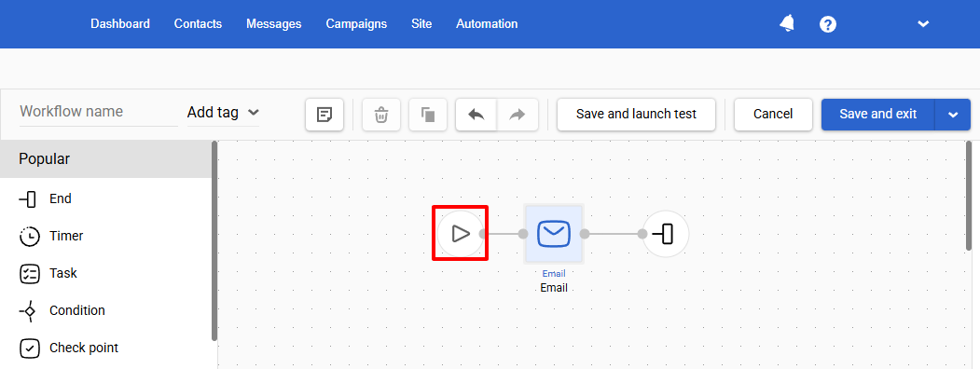Open the Contacts menu
Screen dimensions: 980x369
coord(198,23)
